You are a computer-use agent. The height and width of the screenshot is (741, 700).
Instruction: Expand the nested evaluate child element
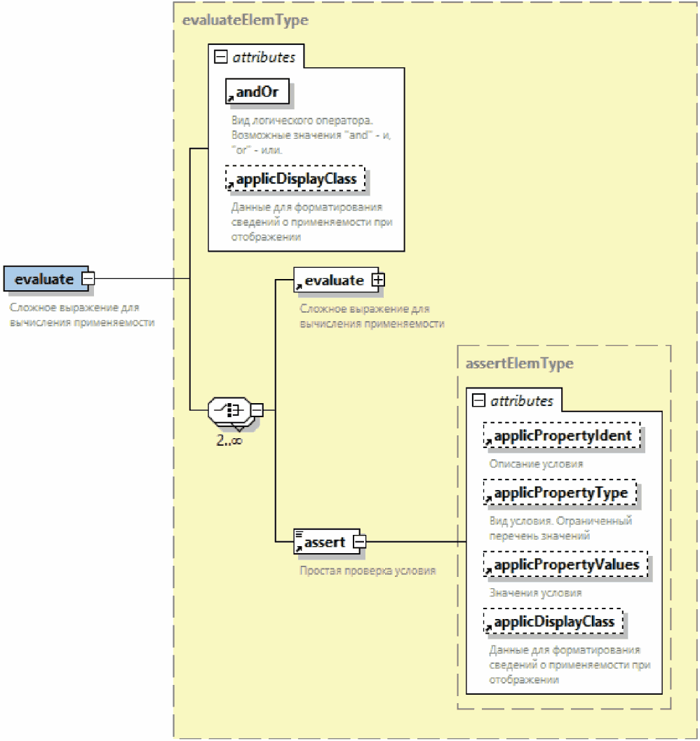378,280
